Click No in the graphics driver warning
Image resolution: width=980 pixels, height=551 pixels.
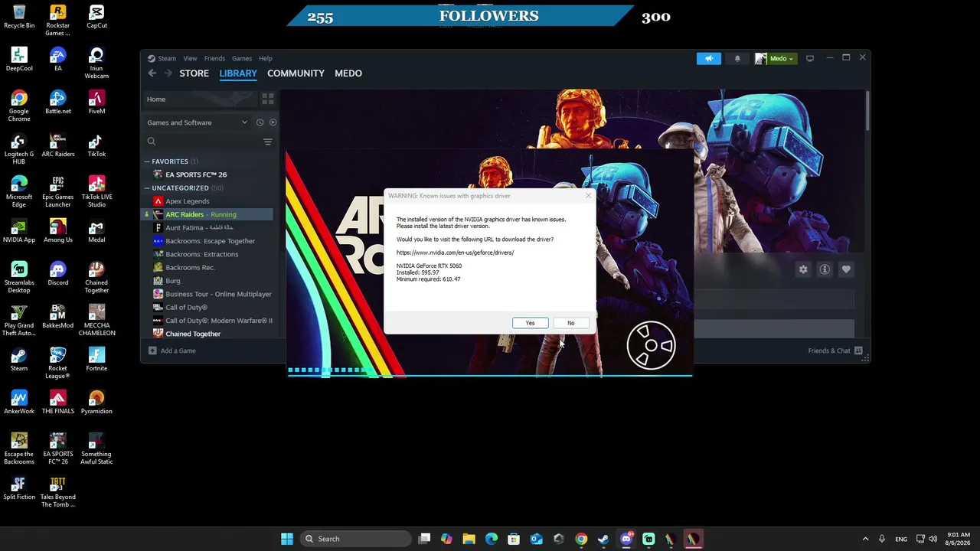click(x=570, y=323)
